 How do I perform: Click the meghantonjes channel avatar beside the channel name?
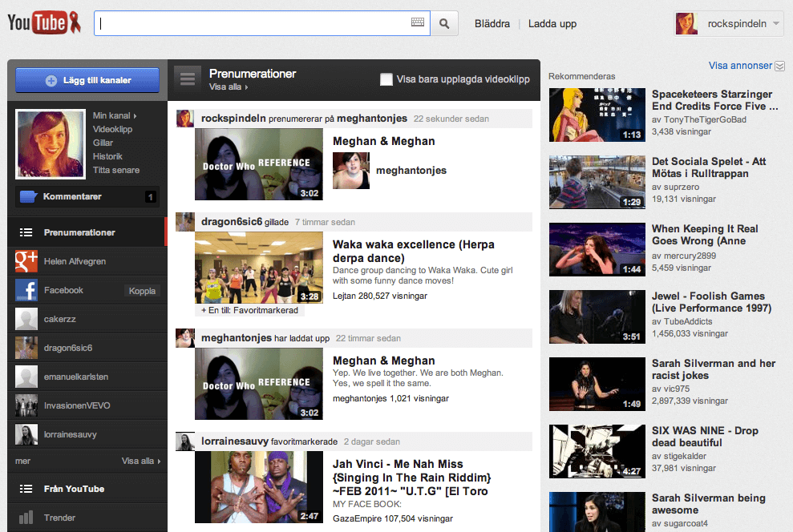(351, 171)
